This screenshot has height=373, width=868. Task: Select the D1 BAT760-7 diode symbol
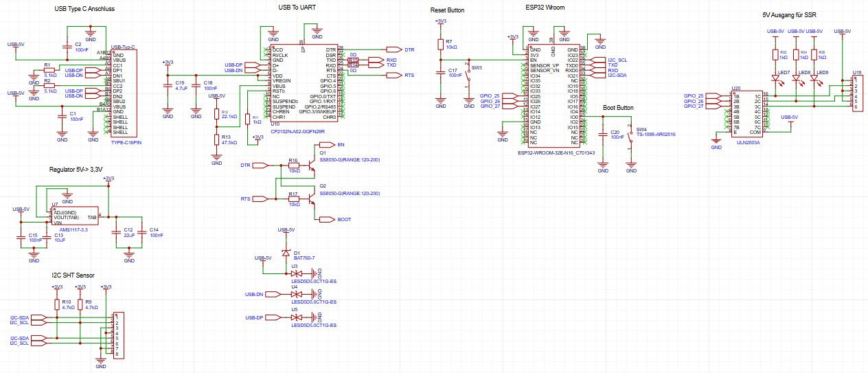[286, 253]
